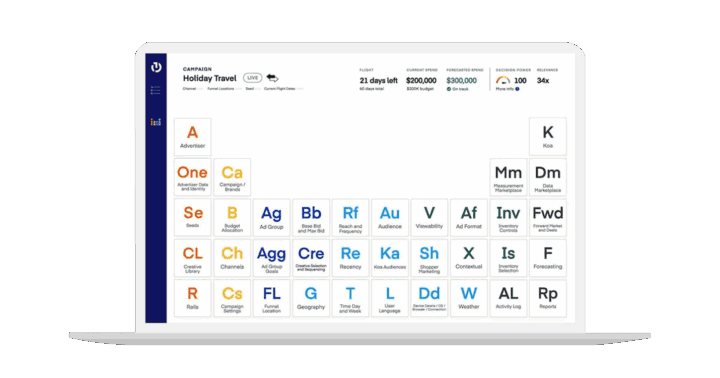
Task: Open the X Contextual tile
Action: tap(469, 258)
